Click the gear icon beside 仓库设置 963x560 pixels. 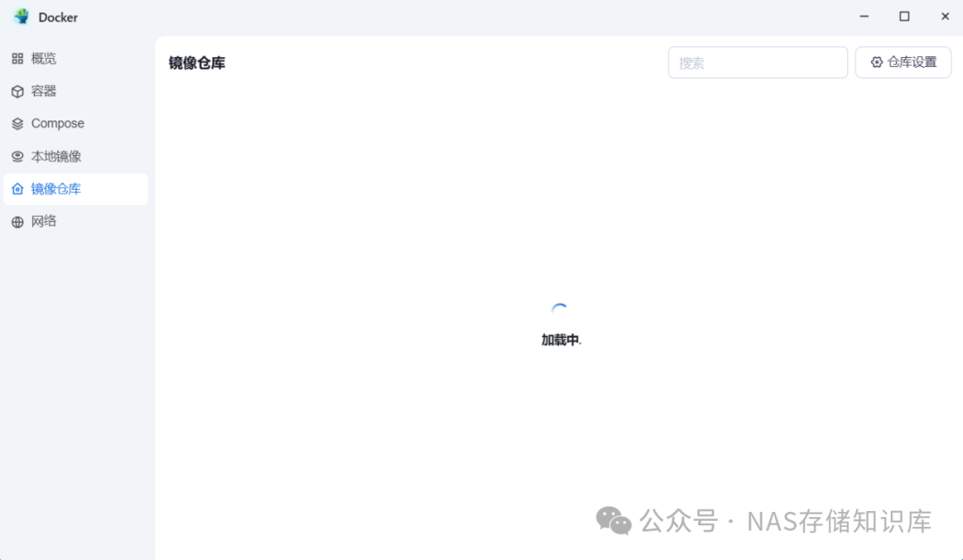(877, 62)
